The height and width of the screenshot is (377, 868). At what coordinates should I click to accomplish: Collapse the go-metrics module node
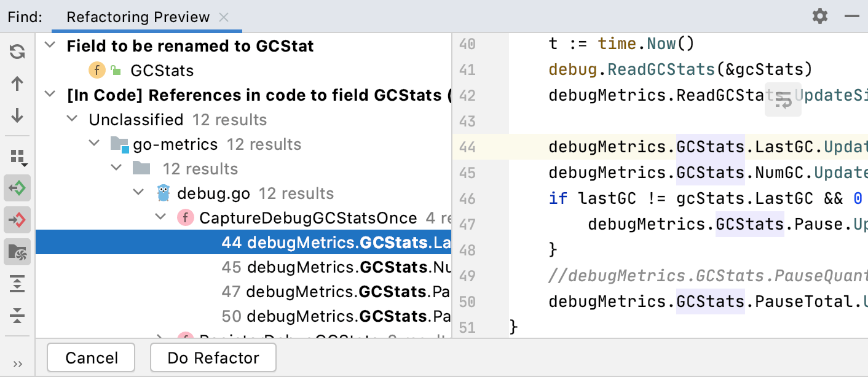94,144
